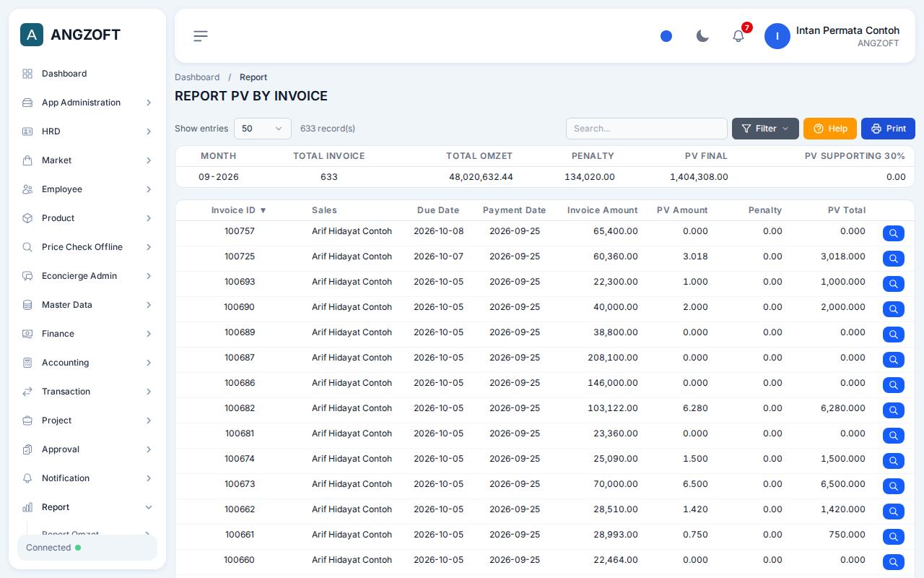
Task: Expand the Employee sidebar menu
Action: [87, 189]
